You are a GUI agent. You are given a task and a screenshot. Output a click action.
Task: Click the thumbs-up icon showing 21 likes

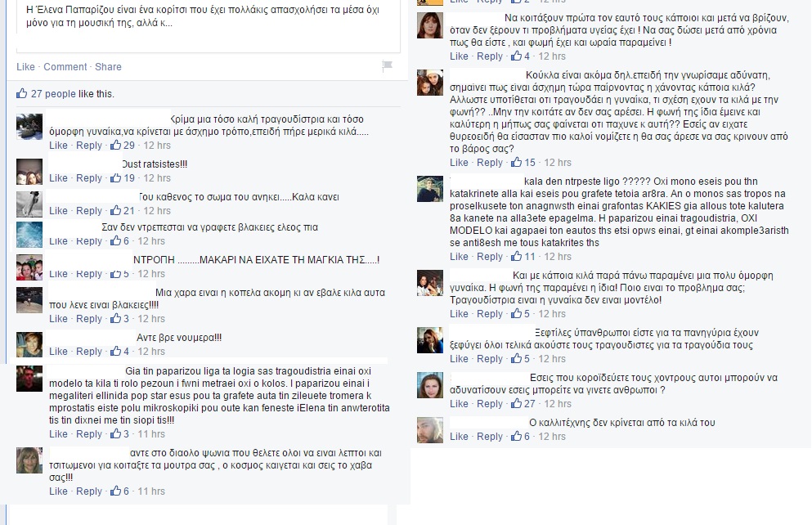(115, 210)
